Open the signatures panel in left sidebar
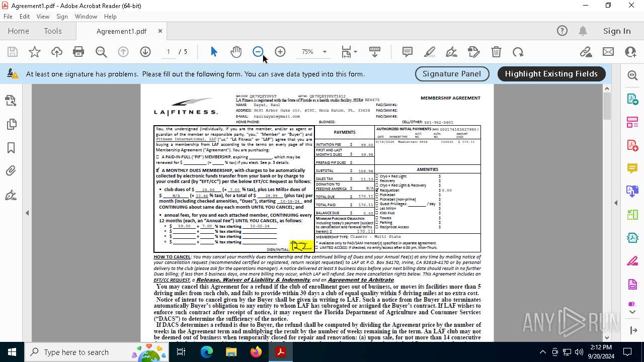Image resolution: width=644 pixels, height=362 pixels. coord(11,195)
